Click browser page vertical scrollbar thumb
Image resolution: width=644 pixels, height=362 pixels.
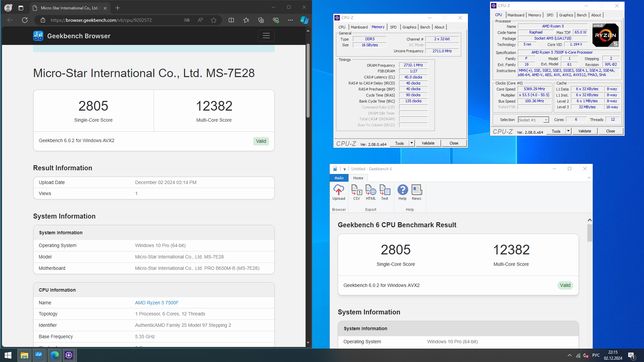(x=308, y=80)
